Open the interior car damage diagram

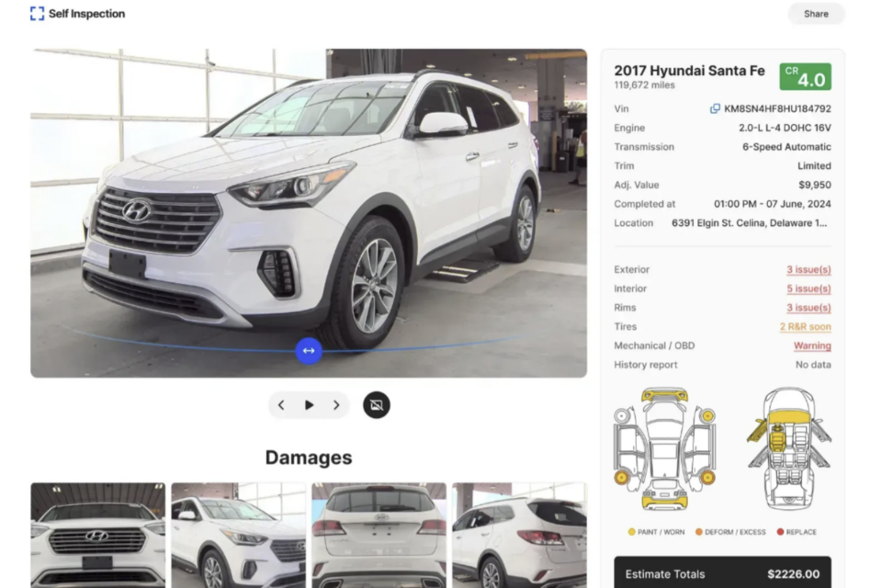(x=788, y=448)
